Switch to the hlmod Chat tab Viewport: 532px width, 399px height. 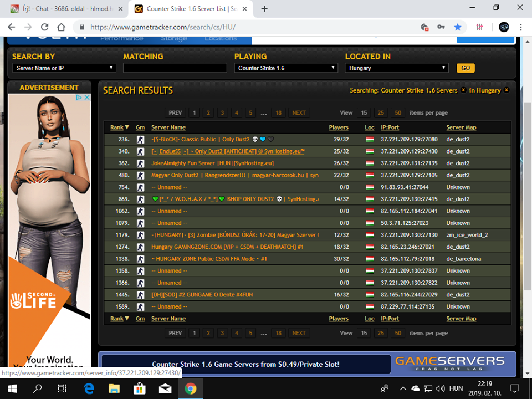pos(66,9)
